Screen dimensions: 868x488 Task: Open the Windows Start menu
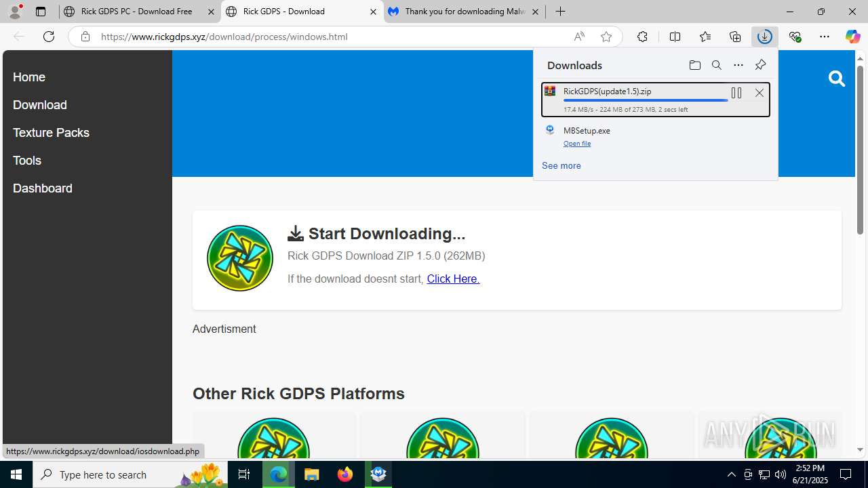point(16,474)
